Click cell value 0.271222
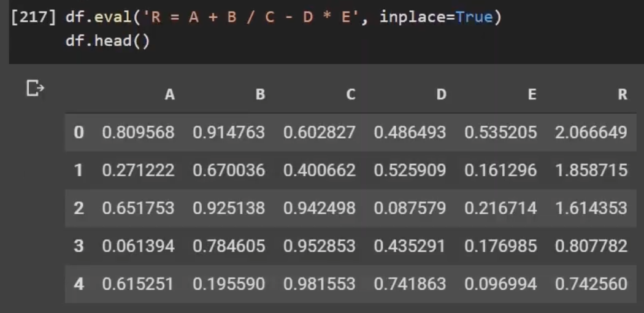 click(x=139, y=170)
